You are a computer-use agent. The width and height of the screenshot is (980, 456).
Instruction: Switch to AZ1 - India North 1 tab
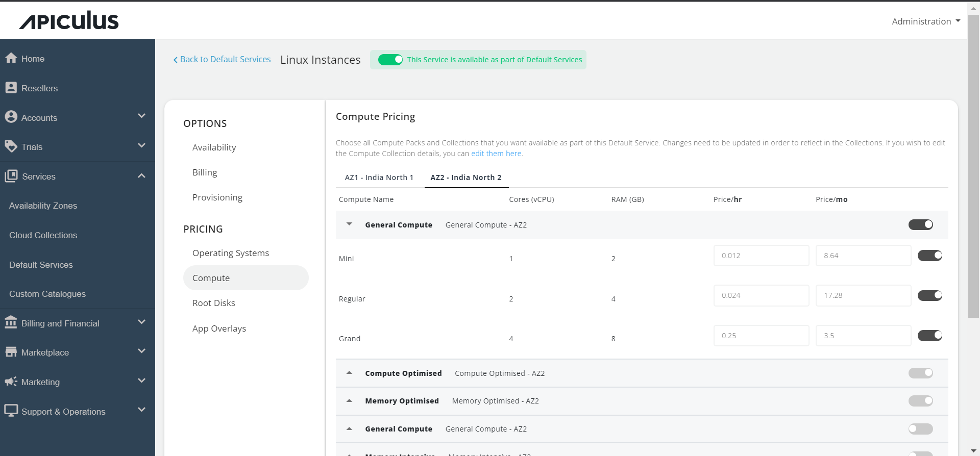pyautogui.click(x=379, y=178)
